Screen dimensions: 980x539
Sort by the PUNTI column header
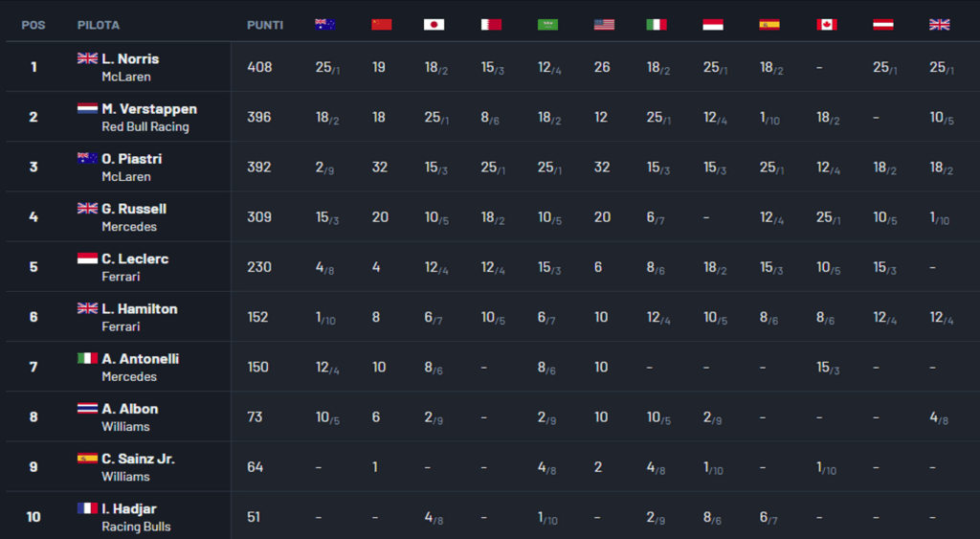[265, 25]
